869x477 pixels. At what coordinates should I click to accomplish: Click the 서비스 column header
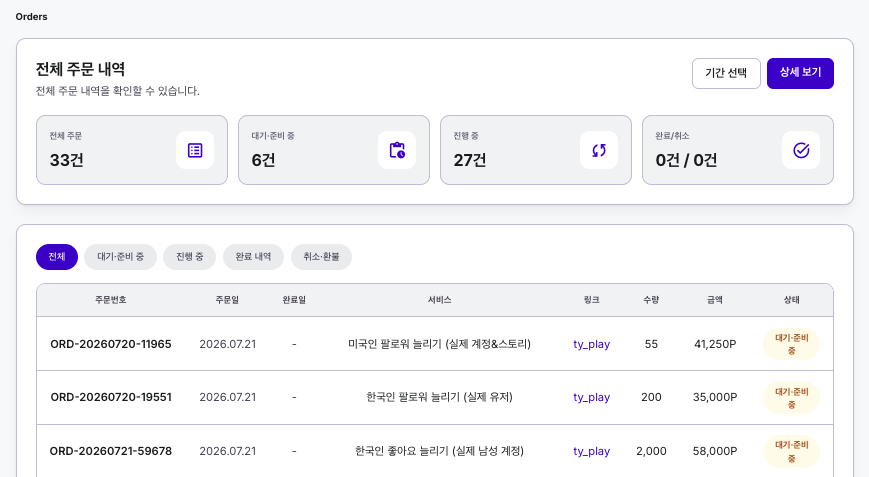[439, 300]
